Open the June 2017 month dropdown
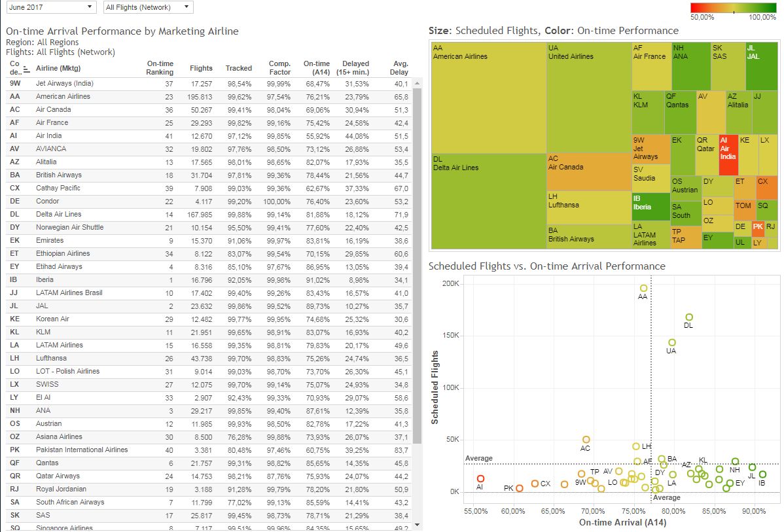 [52, 7]
